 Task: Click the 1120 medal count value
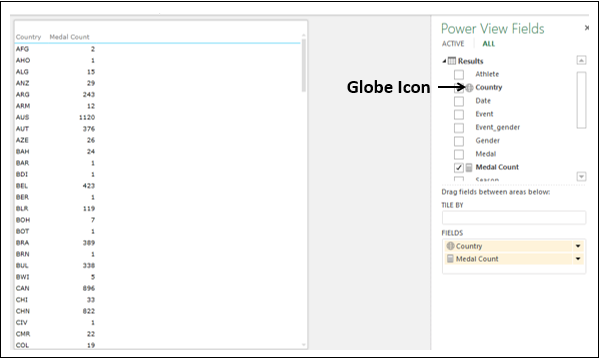coord(87,117)
